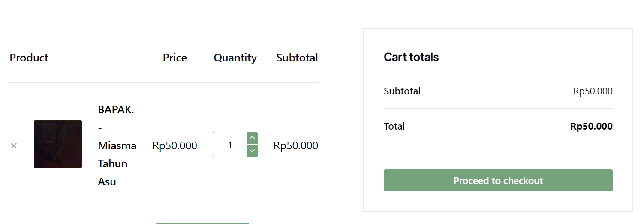Click the item row subtotal amount
The width and height of the screenshot is (644, 224).
click(296, 146)
